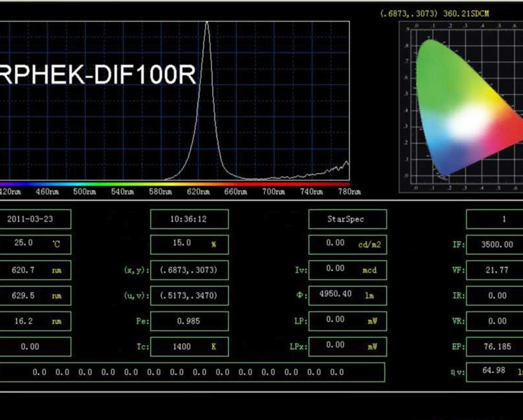
Task: Click the (x,y) chromaticity coordinates field
Action: (189, 270)
